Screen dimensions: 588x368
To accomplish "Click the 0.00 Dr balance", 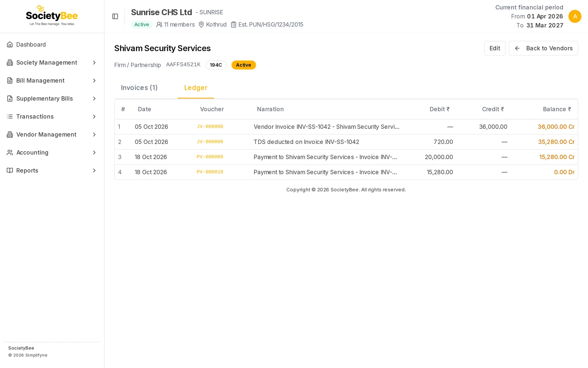I will click(x=564, y=172).
